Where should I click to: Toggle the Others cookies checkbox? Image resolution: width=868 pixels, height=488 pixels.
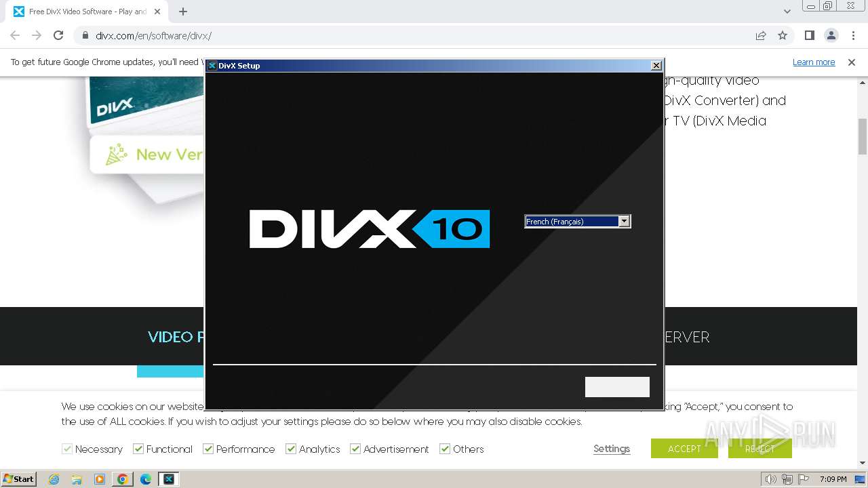[x=445, y=449]
